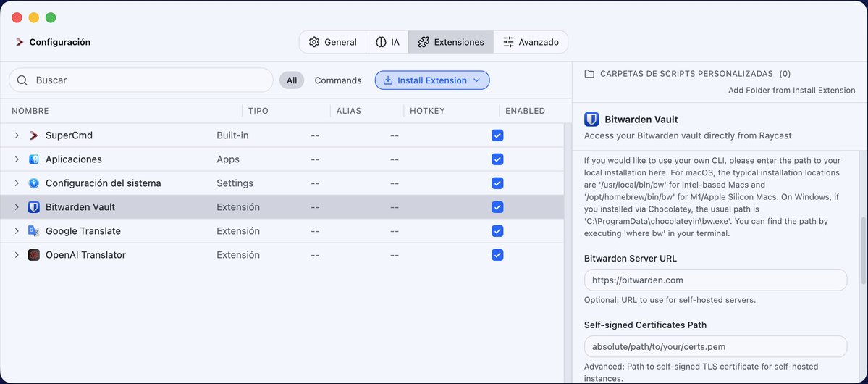Screen dimensions: 868x384
Task: Click hotkey cell for Google Translate
Action: coord(394,231)
